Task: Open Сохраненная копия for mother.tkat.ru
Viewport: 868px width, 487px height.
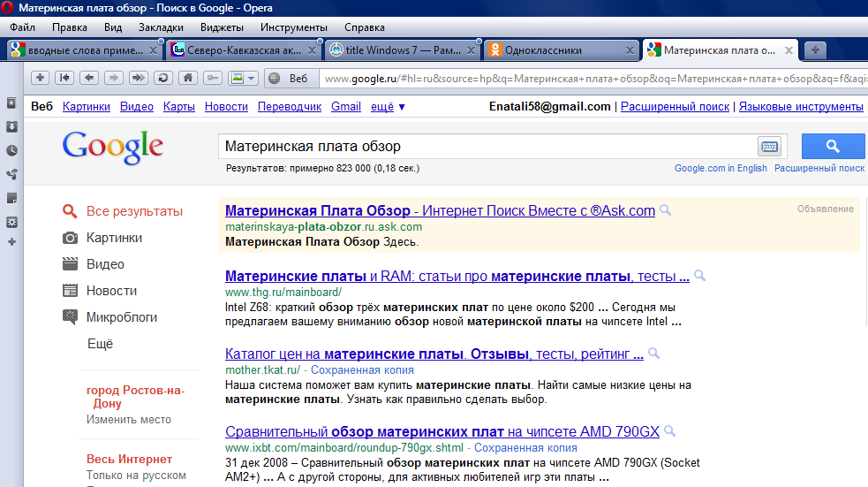Action: (x=362, y=370)
